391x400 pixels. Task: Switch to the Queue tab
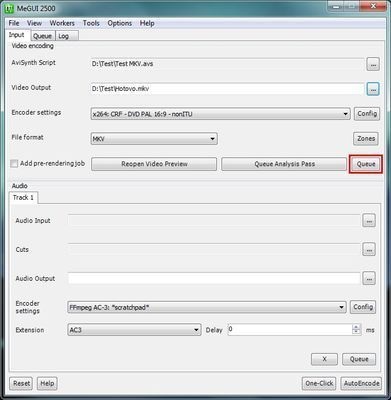pos(42,36)
